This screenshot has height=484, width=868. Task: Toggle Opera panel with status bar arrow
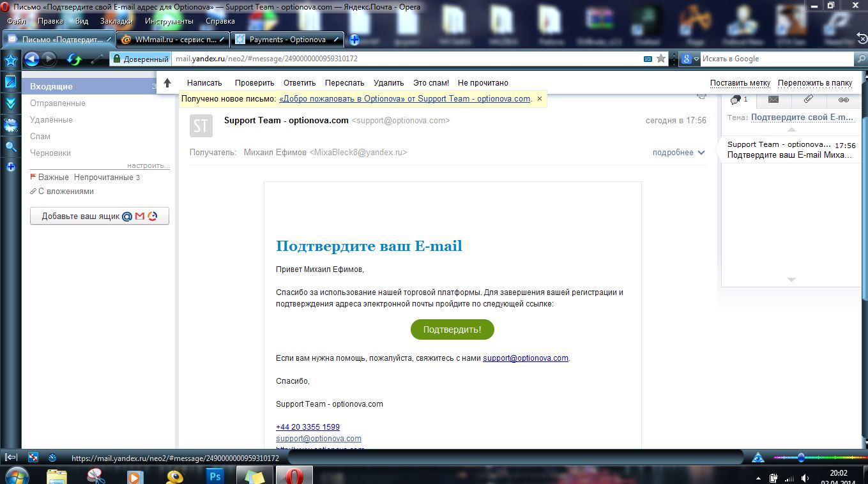coord(11,457)
